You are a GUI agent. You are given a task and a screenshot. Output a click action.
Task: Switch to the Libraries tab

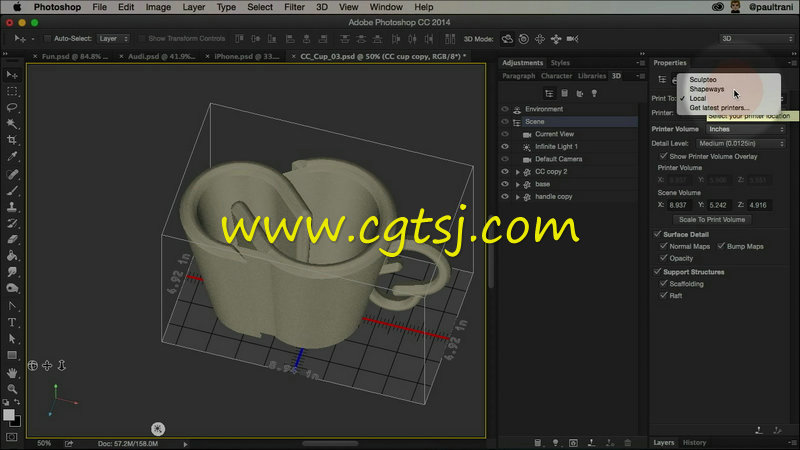592,76
